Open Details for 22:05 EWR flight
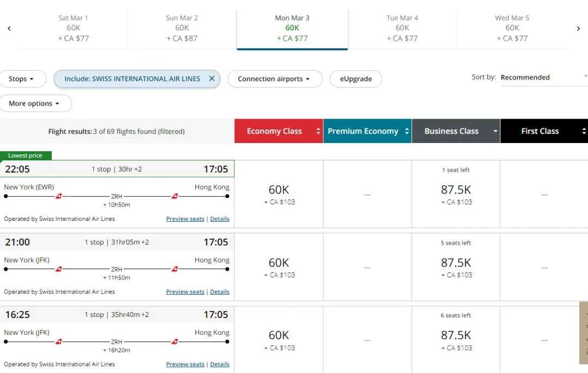 [219, 219]
